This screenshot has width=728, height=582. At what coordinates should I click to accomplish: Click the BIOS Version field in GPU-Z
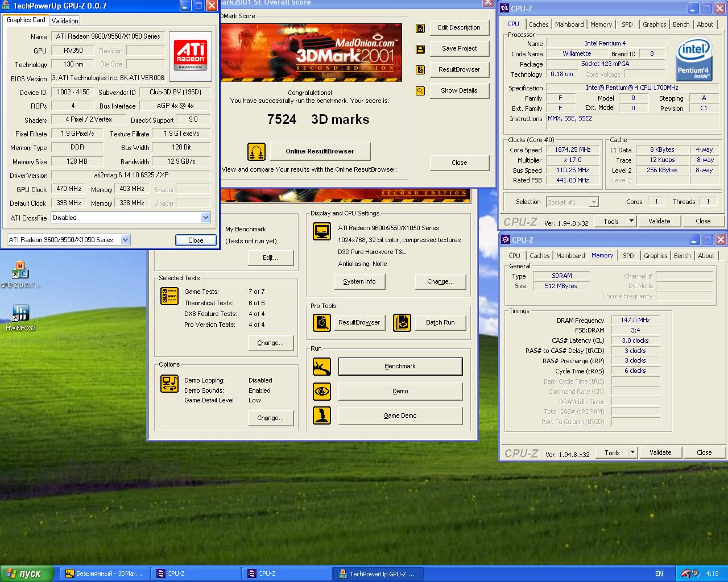tap(108, 78)
